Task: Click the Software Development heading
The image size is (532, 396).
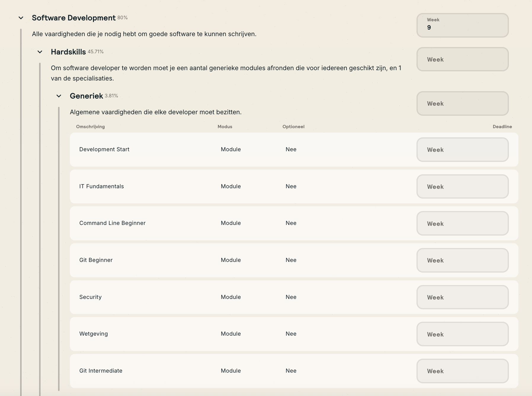Action: tap(74, 18)
